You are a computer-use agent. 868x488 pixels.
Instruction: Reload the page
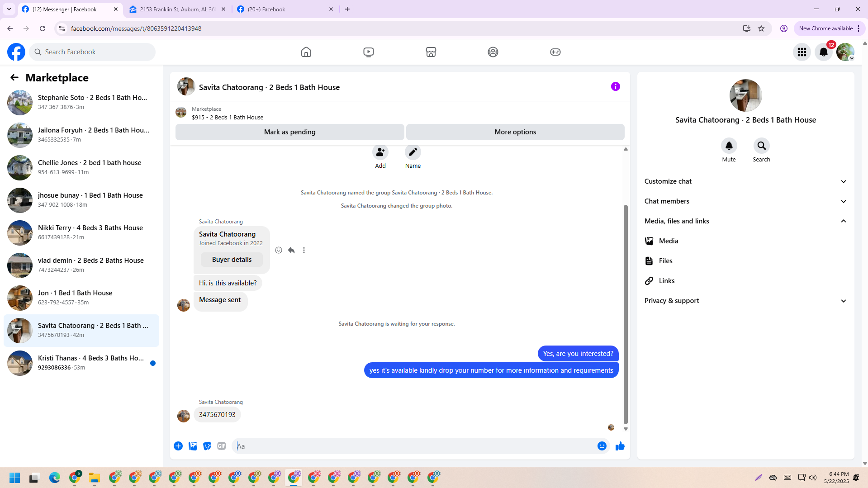pyautogui.click(x=43, y=28)
